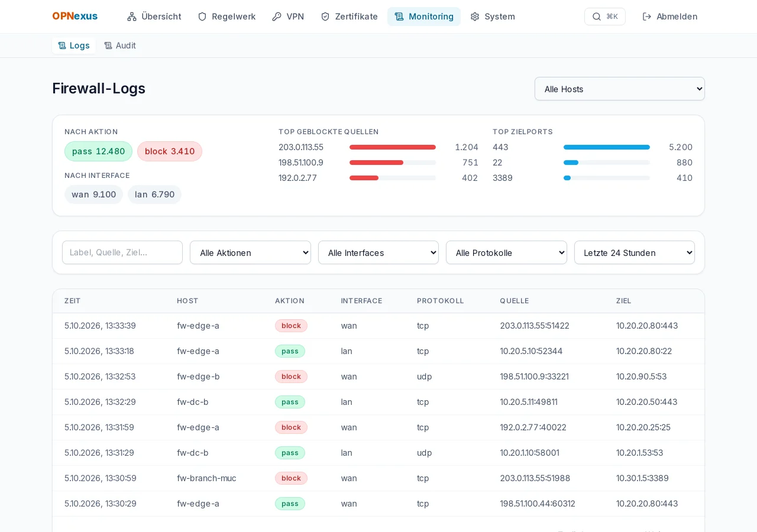
Task: Open the Alle Hosts dropdown
Action: point(620,89)
